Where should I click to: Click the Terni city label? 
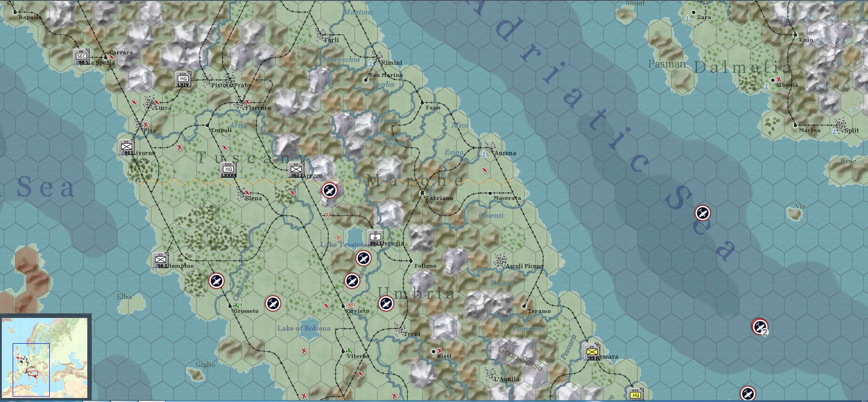point(412,334)
